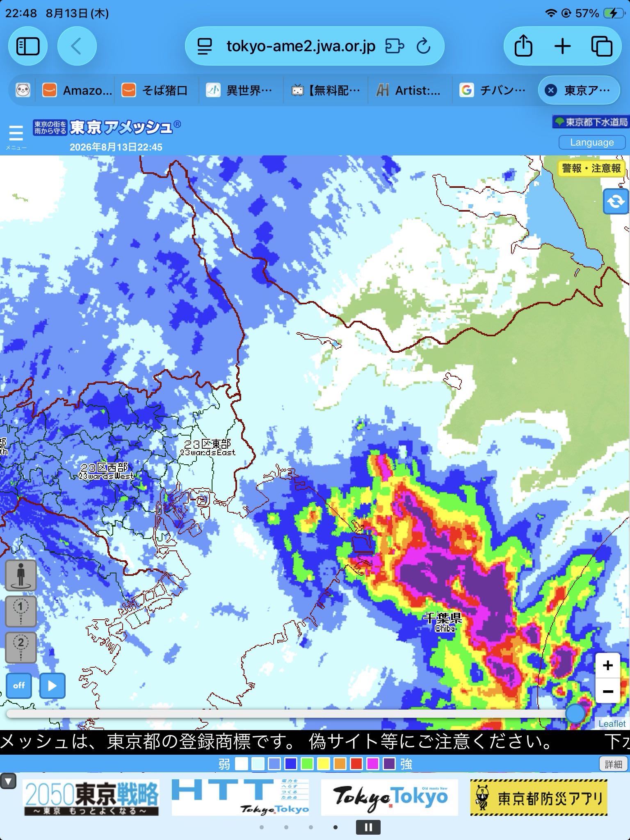Open the 東京都防災アプリ banner
This screenshot has height=840, width=630.
[539, 798]
